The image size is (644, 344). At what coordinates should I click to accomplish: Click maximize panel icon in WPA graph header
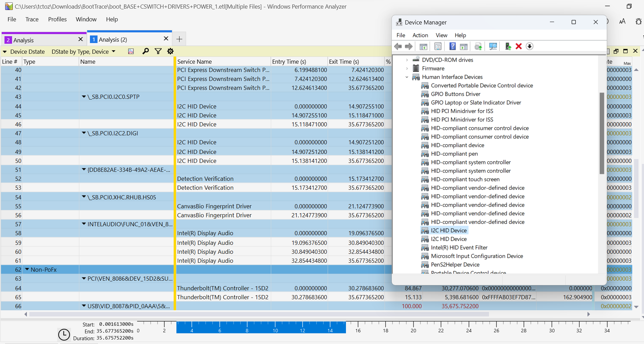(x=626, y=51)
